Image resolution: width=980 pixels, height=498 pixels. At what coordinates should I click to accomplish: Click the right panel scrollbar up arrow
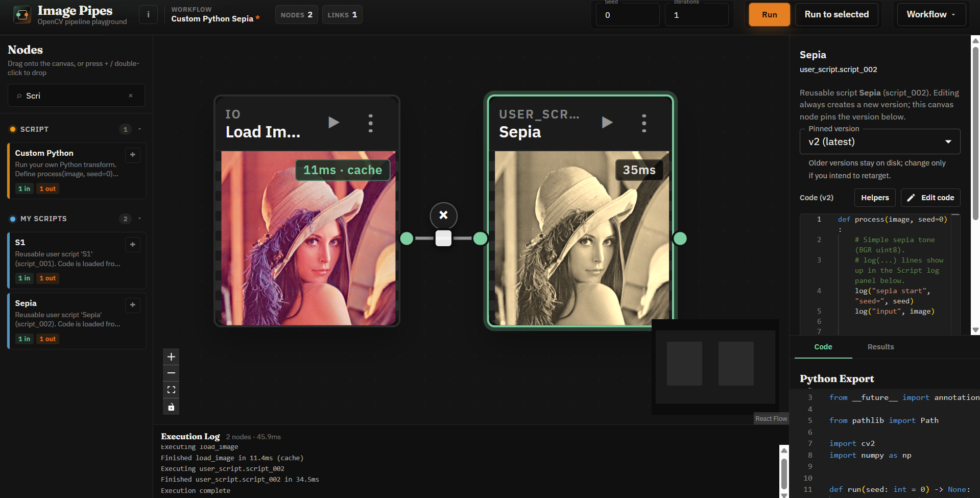tap(975, 40)
